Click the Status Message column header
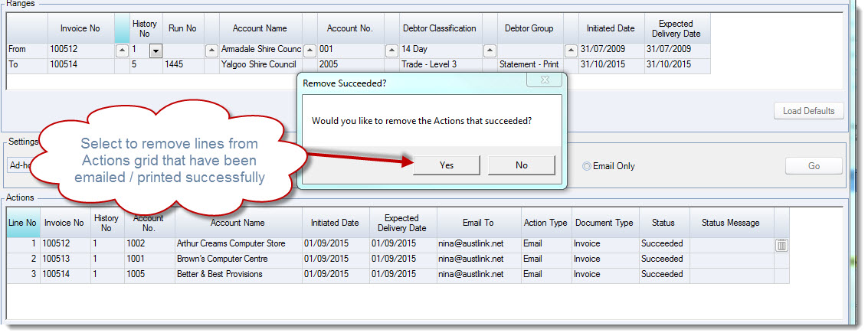868x336 pixels. click(731, 223)
